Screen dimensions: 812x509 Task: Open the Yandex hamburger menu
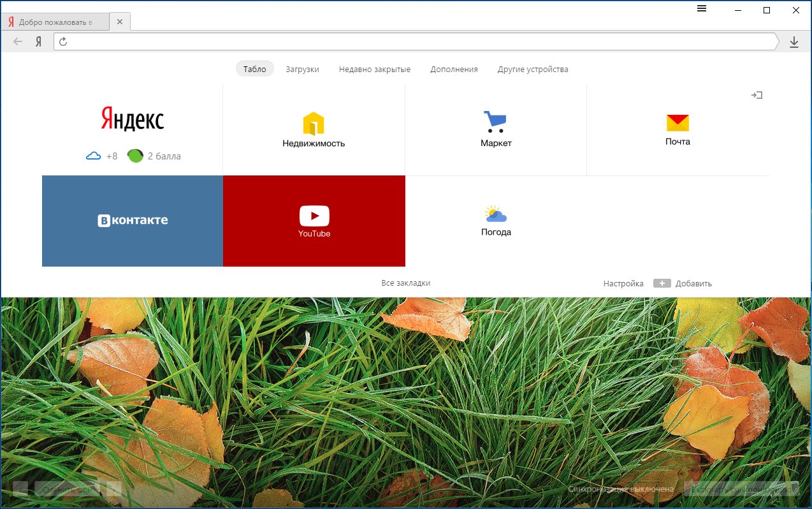(x=702, y=9)
